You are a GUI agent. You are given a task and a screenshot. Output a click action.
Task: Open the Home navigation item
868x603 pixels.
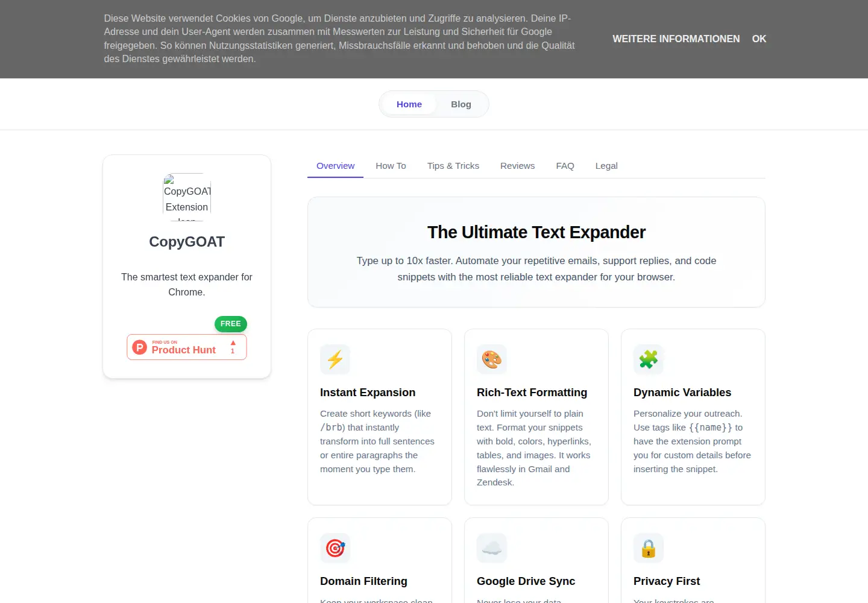point(409,104)
